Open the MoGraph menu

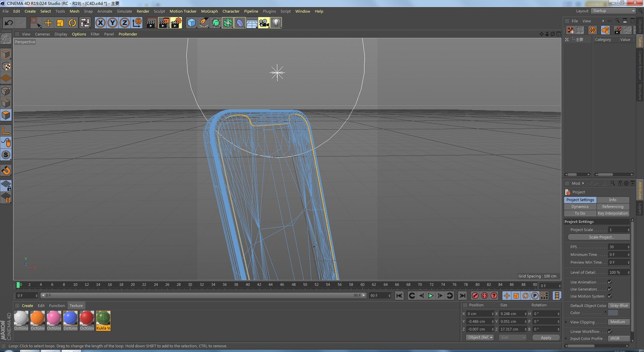click(x=209, y=11)
